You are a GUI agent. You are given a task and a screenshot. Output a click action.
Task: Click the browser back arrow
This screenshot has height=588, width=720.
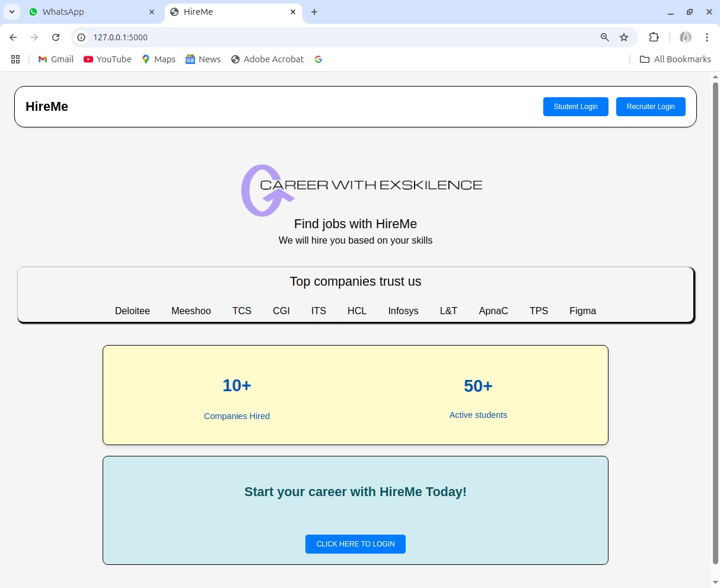(x=13, y=37)
